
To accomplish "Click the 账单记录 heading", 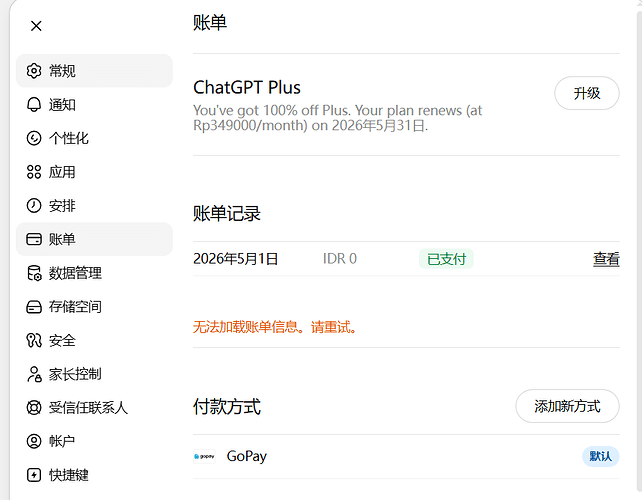I will [x=227, y=214].
